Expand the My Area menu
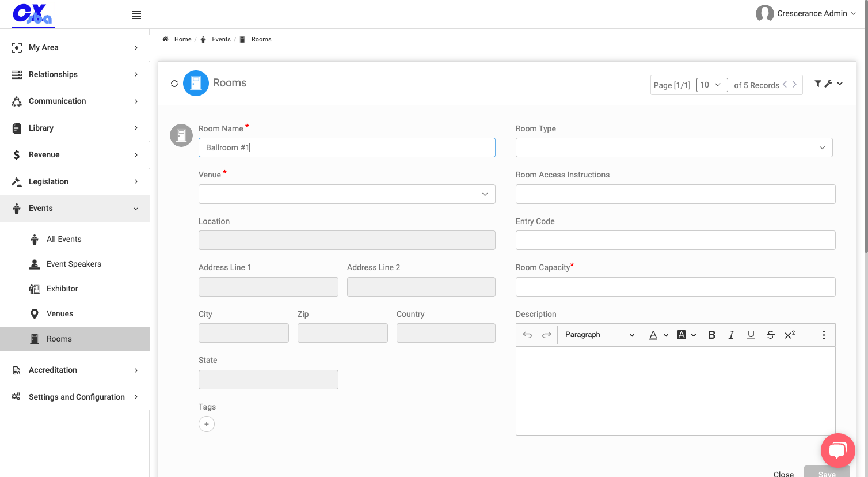 [x=75, y=48]
